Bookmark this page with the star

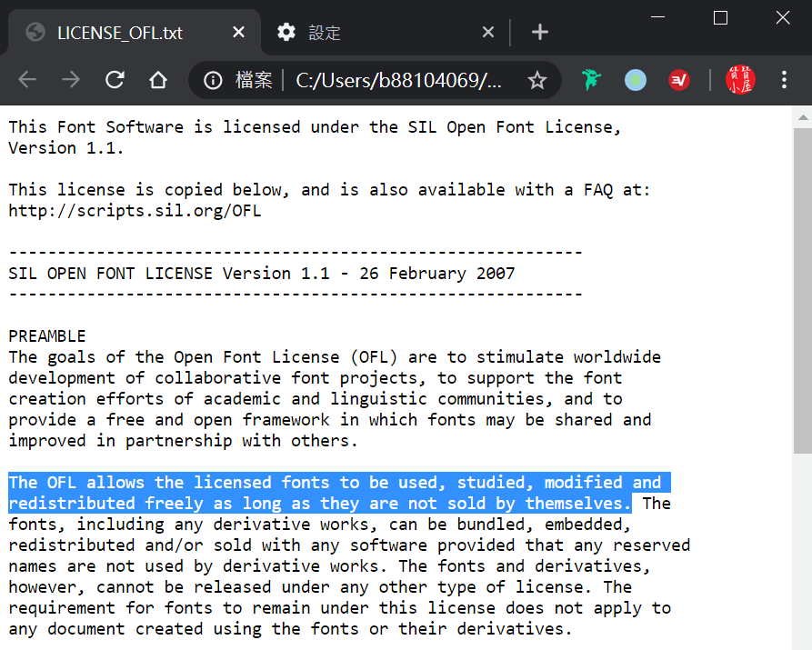[537, 80]
